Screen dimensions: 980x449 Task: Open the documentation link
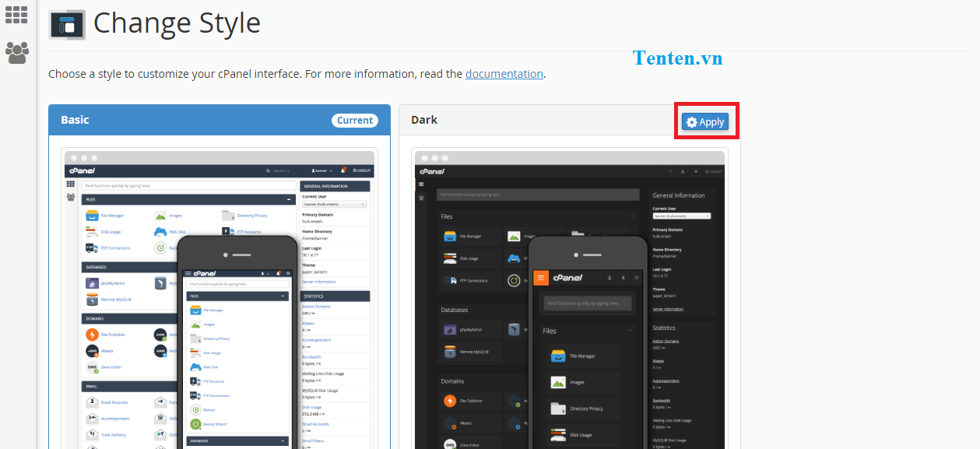[504, 74]
